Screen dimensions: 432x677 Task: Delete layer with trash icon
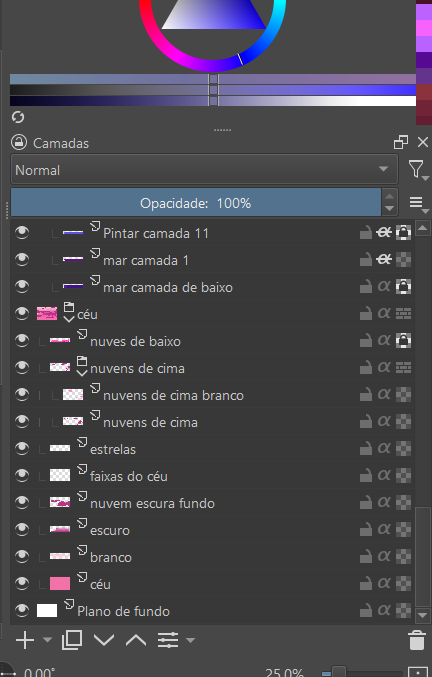click(x=417, y=640)
